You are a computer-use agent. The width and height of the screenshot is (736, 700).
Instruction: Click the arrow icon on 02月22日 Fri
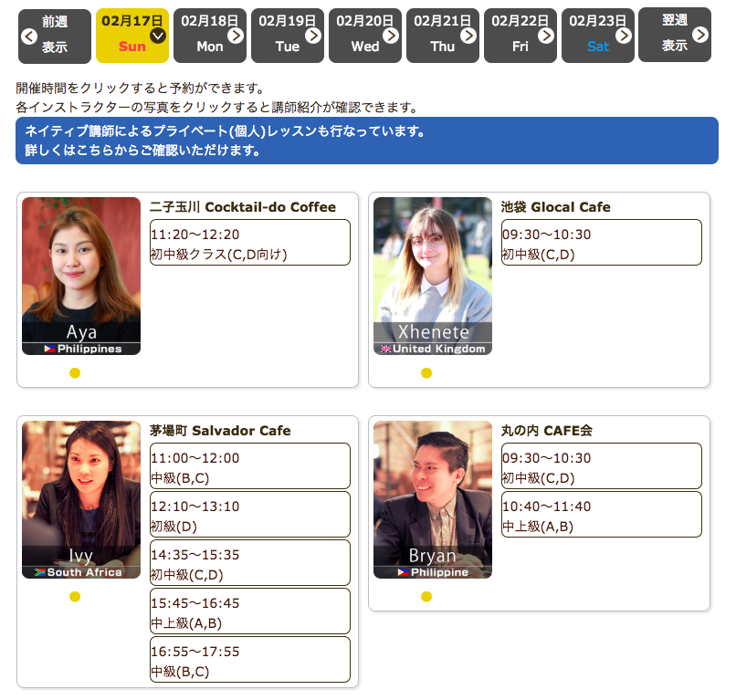coord(546,36)
